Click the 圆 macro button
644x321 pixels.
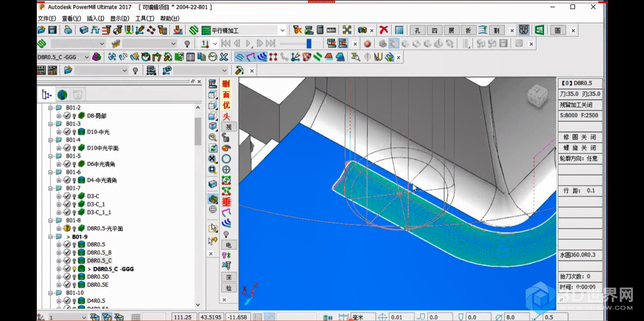coord(558,30)
